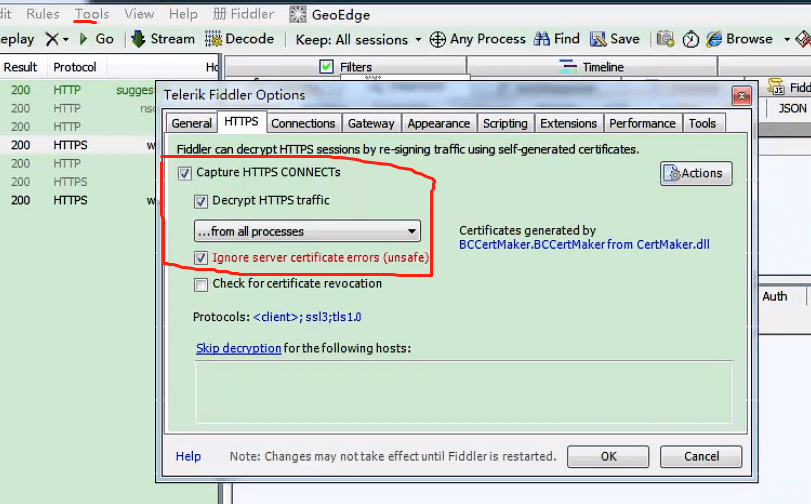811x504 pixels.
Task: Toggle Decrypt HTTPS traffic checkbox
Action: coord(201,201)
